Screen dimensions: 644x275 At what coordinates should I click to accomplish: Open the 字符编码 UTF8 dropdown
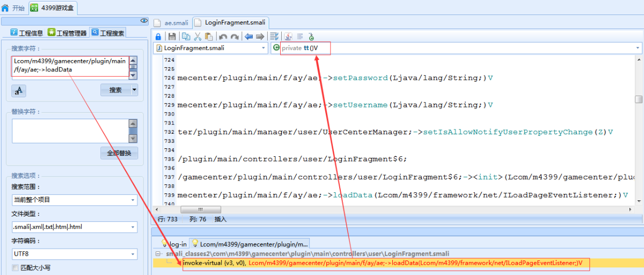[x=75, y=254]
